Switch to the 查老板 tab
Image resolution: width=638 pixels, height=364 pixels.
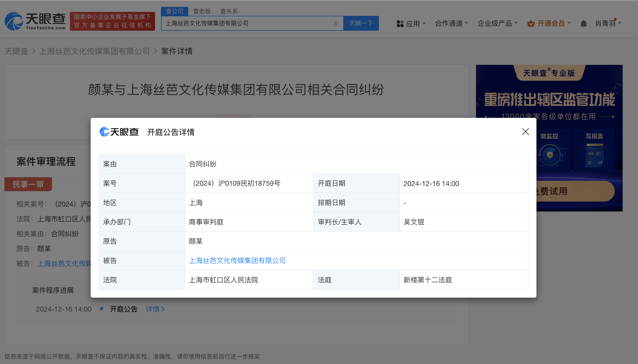click(202, 11)
